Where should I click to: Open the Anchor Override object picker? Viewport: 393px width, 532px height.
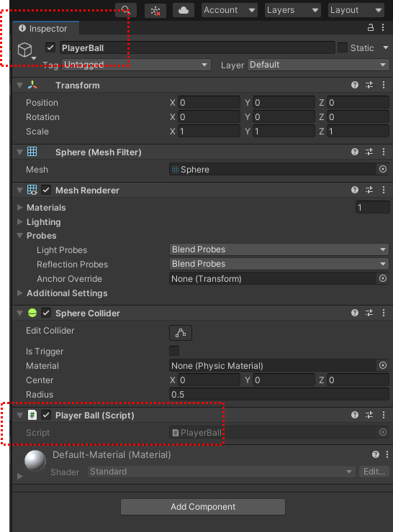tap(383, 278)
